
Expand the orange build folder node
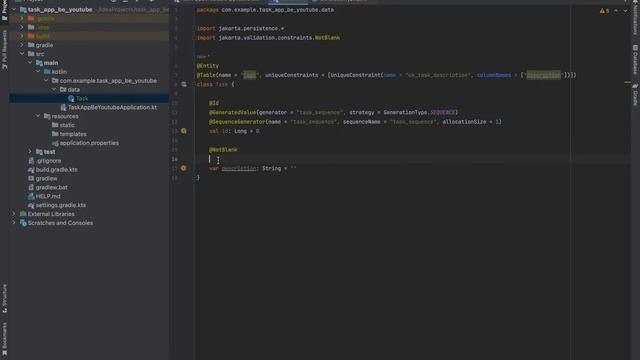[x=22, y=36]
